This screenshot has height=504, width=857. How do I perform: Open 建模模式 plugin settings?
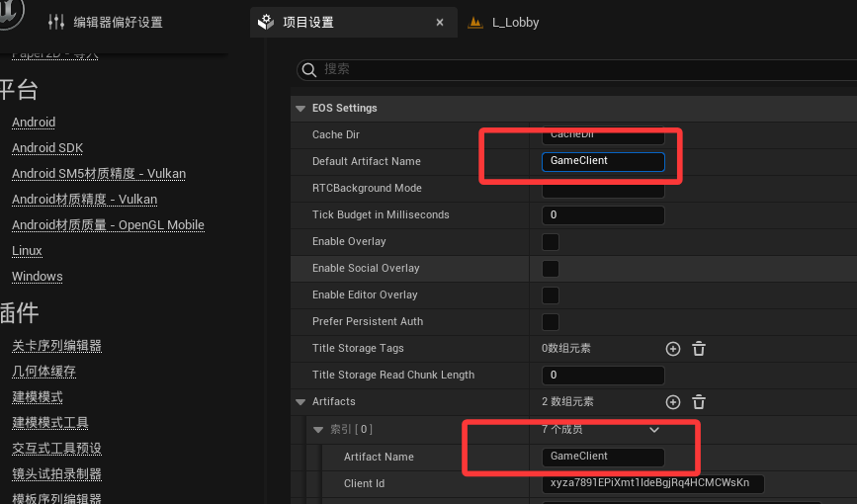point(38,397)
